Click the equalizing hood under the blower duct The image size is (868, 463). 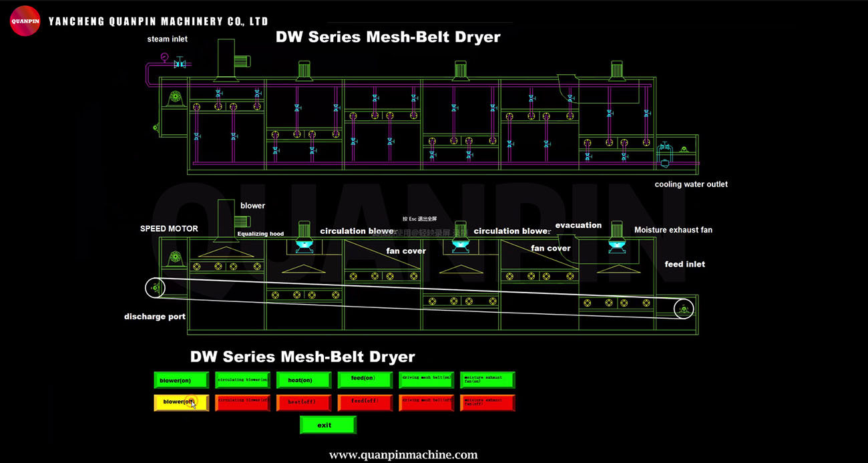pos(226,252)
